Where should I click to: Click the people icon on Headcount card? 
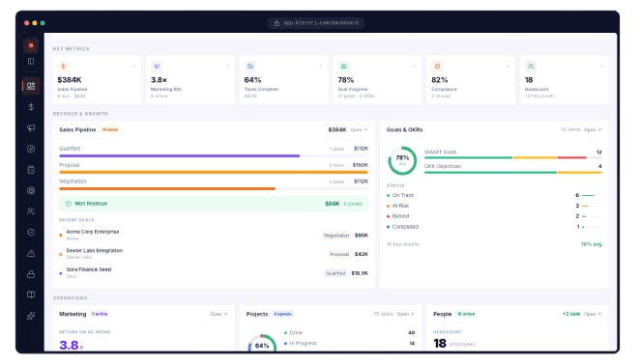pyautogui.click(x=531, y=66)
